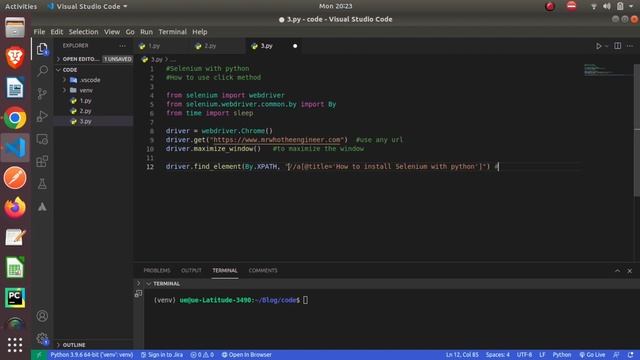Click Go Live in status bar
640x360 pixels.
coord(592,355)
